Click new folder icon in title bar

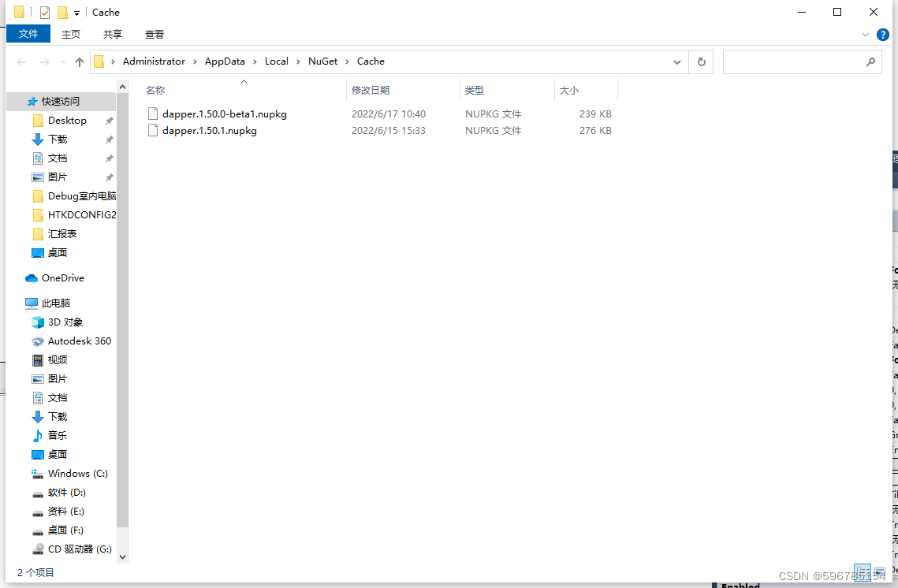pyautogui.click(x=62, y=12)
